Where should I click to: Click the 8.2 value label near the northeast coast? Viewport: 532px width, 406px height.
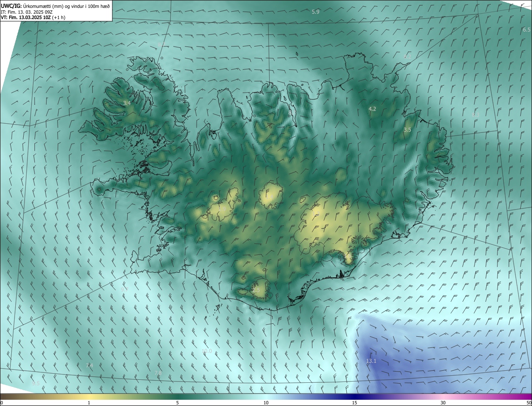(x=407, y=56)
